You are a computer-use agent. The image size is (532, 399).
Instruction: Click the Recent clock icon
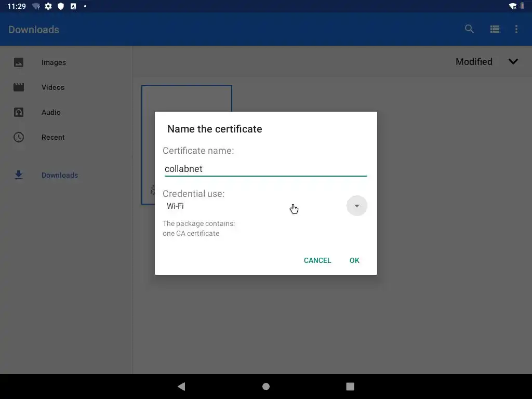point(19,137)
